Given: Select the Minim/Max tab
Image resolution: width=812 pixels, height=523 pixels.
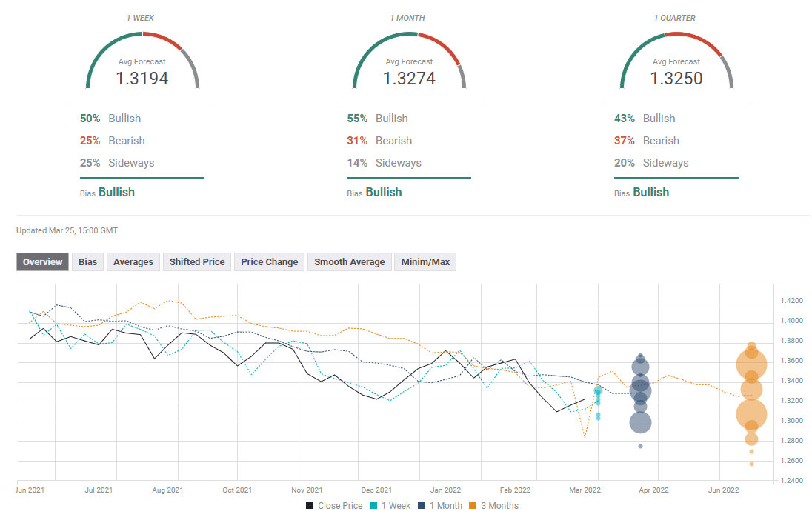Looking at the screenshot, I should (x=425, y=261).
